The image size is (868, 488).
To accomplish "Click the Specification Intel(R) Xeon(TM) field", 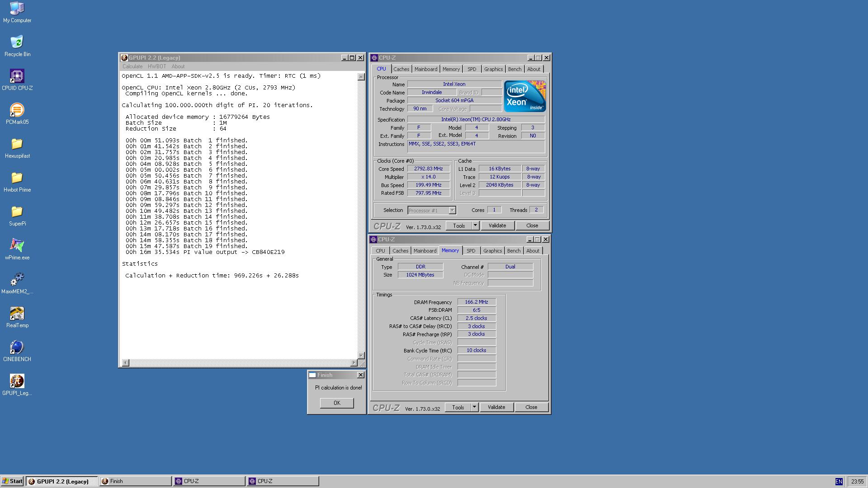I will tap(476, 120).
